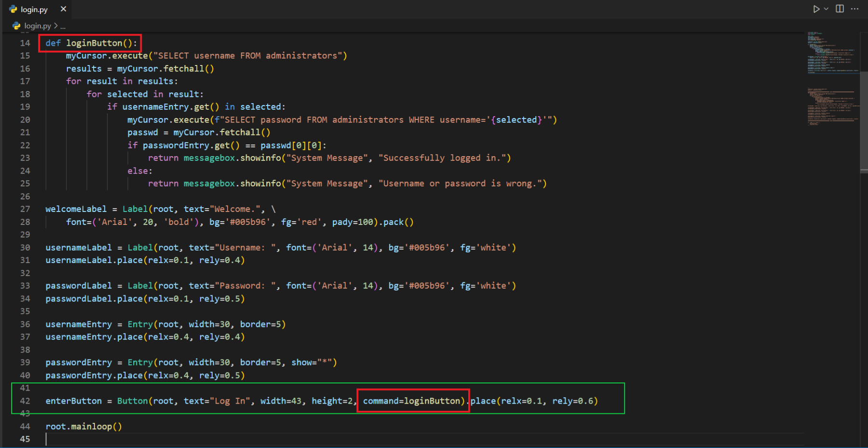Image resolution: width=868 pixels, height=448 pixels.
Task: Open the More Actions ellipsis menu
Action: 855,9
